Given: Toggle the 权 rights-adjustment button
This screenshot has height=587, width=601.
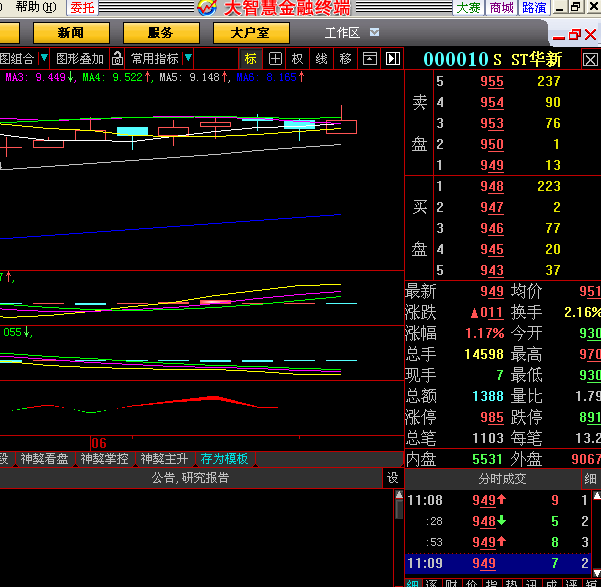Looking at the screenshot, I should pyautogui.click(x=297, y=59).
